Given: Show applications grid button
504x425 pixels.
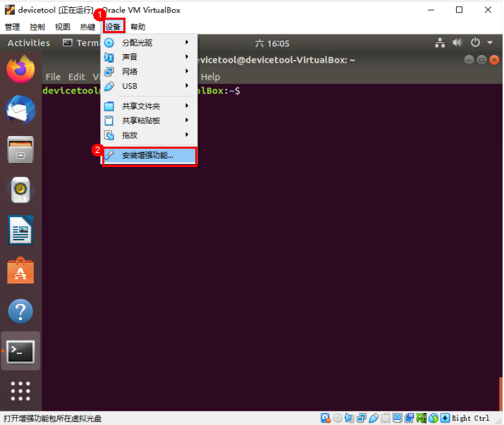Looking at the screenshot, I should coord(20,391).
